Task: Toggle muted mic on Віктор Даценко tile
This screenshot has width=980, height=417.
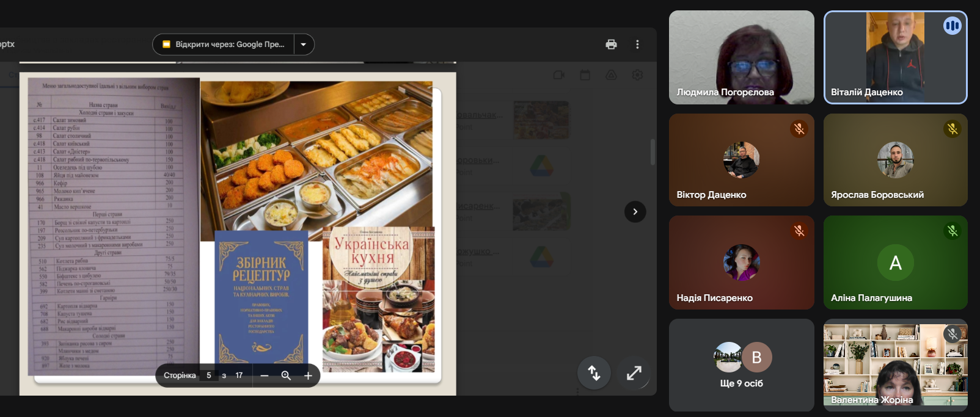Action: click(799, 129)
